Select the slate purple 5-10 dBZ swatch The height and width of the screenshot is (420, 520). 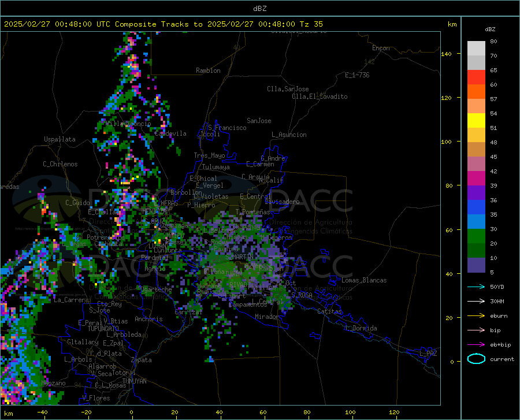pyautogui.click(x=476, y=265)
